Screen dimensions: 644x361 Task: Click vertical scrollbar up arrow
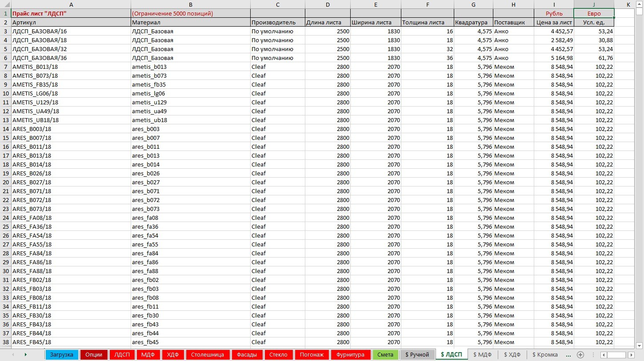coord(640,12)
